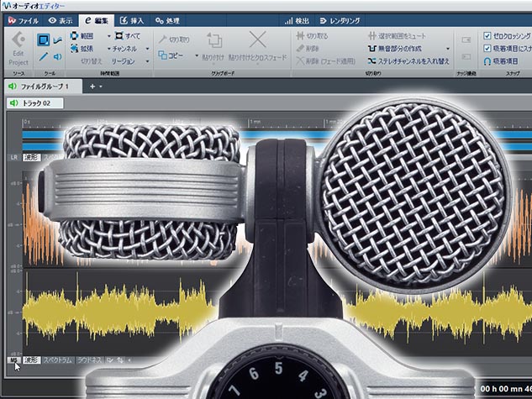Click 選択範囲をミュート icon
532x399 pixels.
tap(371, 36)
